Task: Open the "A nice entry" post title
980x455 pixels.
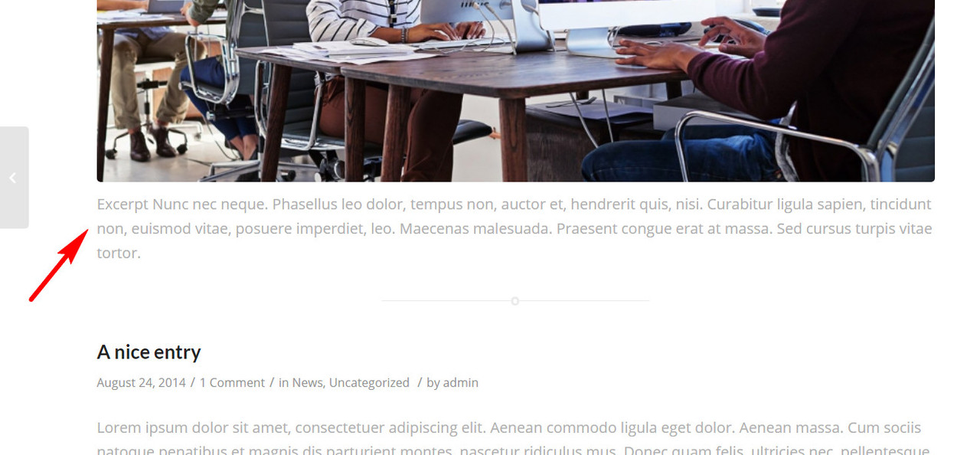Action: coord(149,352)
